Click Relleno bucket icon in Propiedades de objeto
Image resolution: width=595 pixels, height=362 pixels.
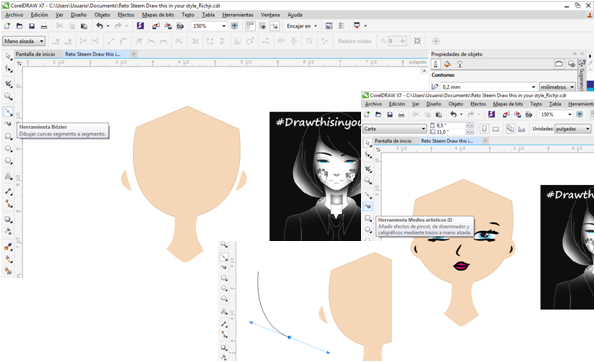point(448,64)
